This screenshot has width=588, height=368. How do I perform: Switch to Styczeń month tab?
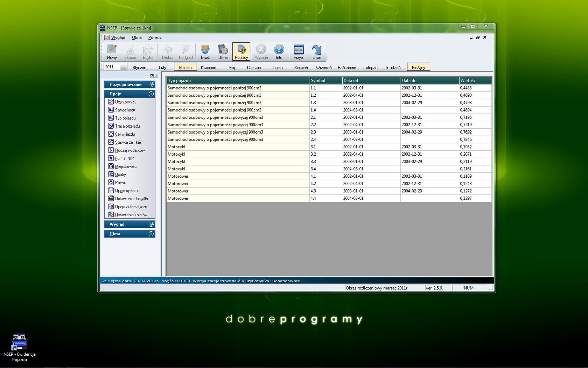coord(139,67)
